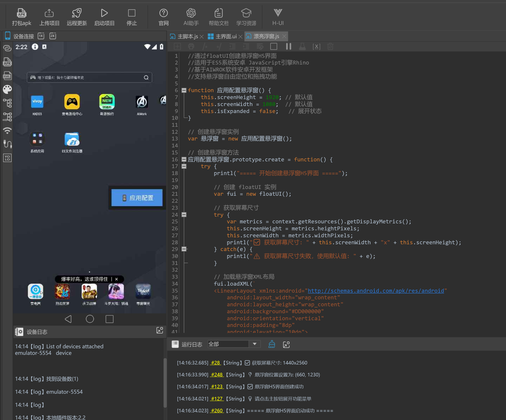
Task: Click the blue 应用配置 floating button
Action: tap(137, 198)
